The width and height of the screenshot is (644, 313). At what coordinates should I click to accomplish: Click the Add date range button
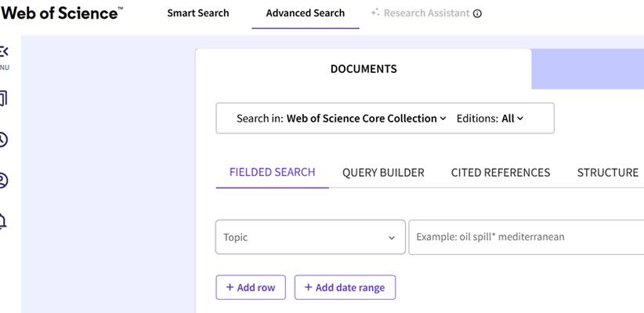[345, 287]
